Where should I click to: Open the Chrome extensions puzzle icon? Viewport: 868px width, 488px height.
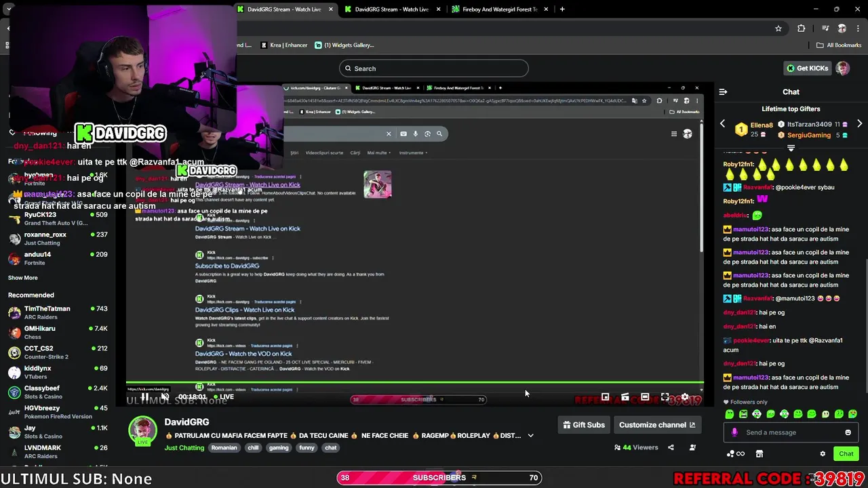point(802,28)
